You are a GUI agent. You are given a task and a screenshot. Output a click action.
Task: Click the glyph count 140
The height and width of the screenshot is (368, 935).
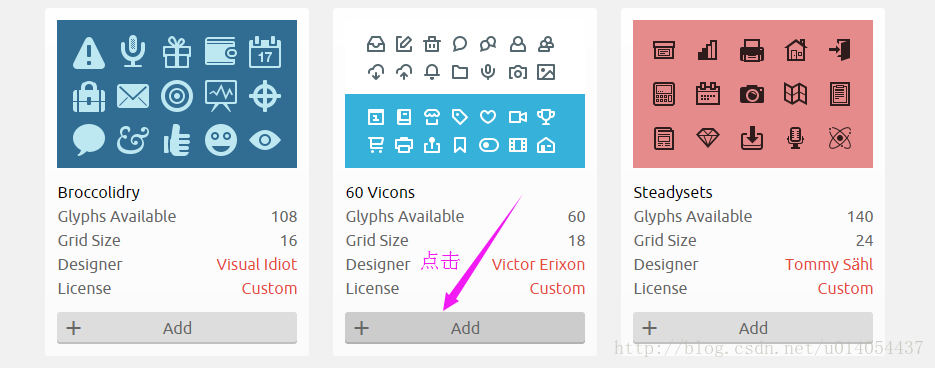(x=860, y=217)
